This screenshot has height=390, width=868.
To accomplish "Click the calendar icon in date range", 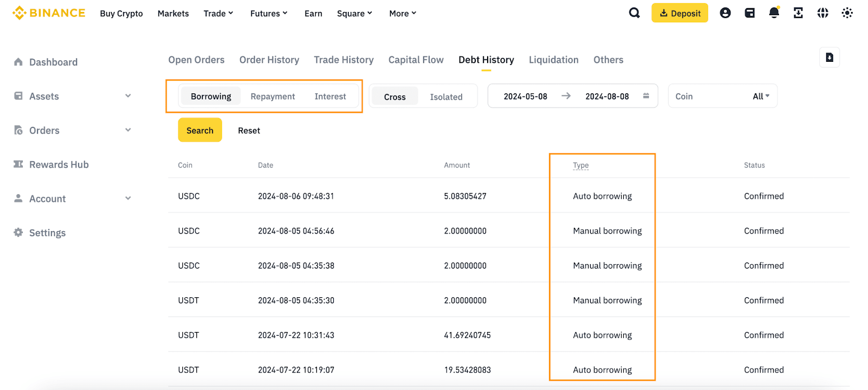I will click(x=646, y=96).
